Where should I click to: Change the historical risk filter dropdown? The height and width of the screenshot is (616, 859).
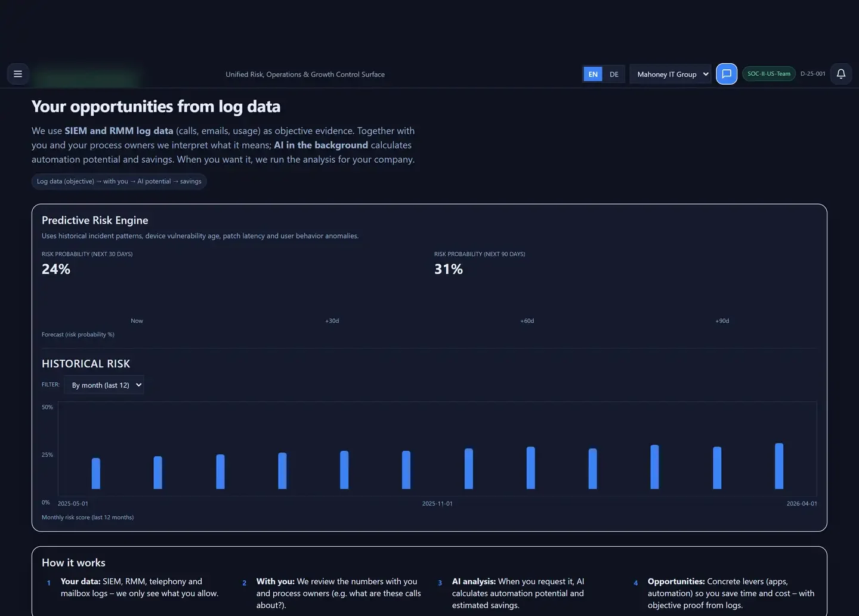click(104, 385)
